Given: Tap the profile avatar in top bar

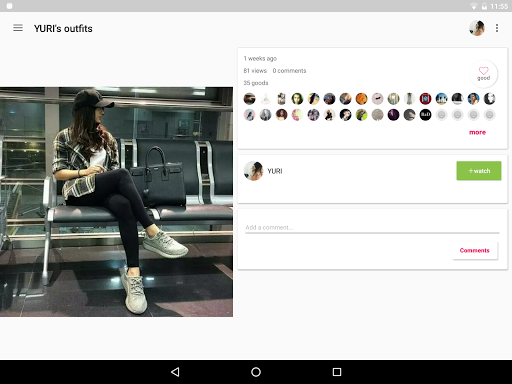Looking at the screenshot, I should click(x=477, y=28).
